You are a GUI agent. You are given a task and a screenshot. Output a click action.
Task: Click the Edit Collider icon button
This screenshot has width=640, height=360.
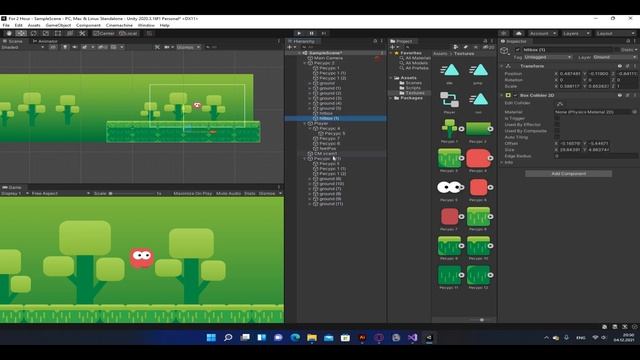coord(560,104)
